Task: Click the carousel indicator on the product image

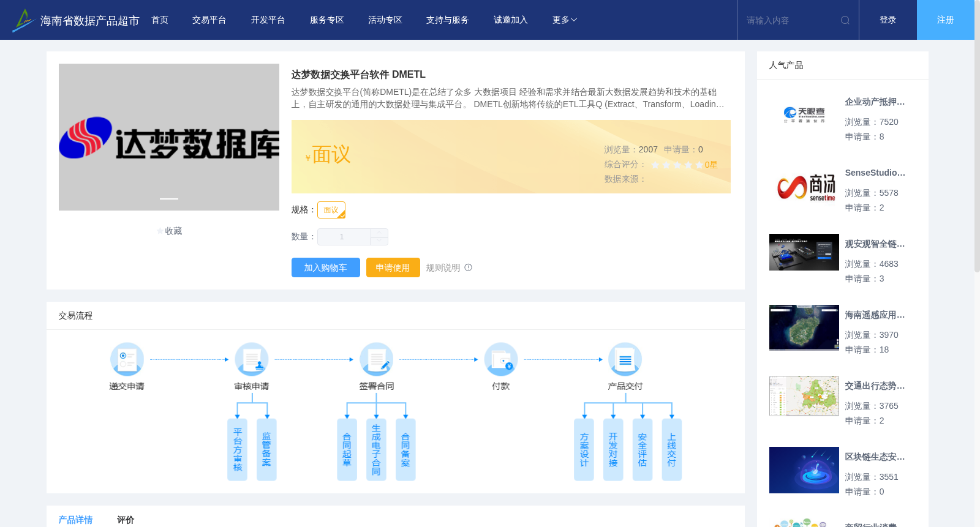Action: click(169, 198)
